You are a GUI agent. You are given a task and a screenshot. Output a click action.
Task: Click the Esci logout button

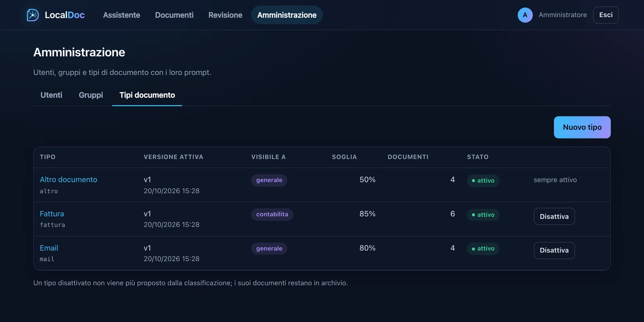point(606,15)
